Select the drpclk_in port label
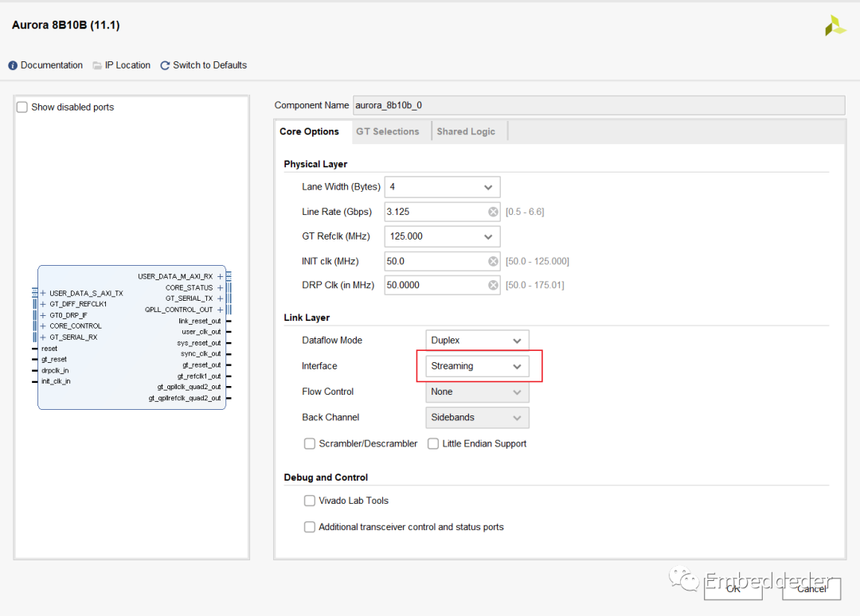Image resolution: width=860 pixels, height=616 pixels. click(55, 371)
